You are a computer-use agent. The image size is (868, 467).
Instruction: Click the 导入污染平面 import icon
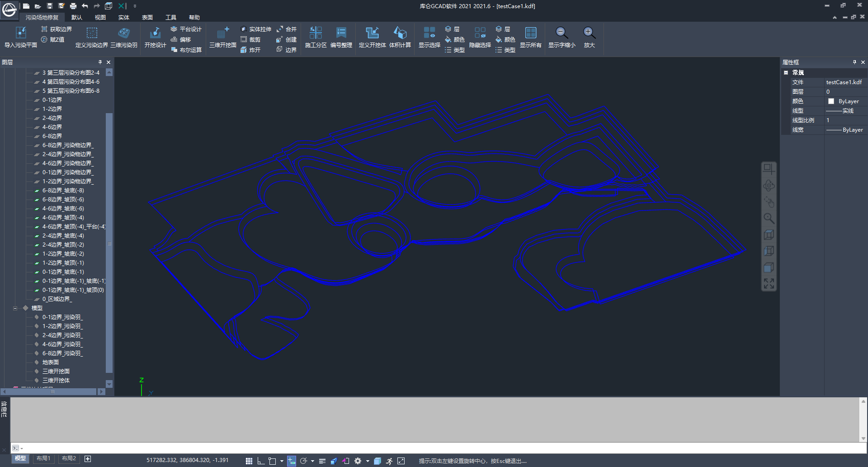pos(21,33)
